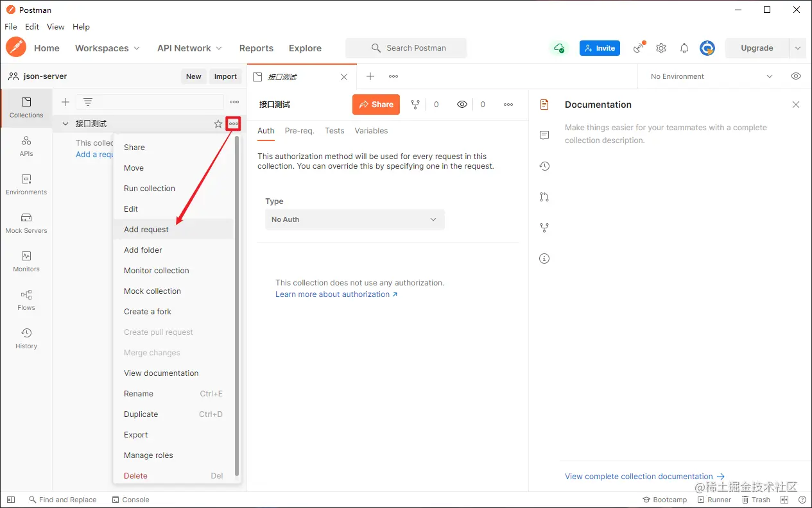The width and height of the screenshot is (812, 508).
Task: Open the notifications bell
Action: (x=684, y=48)
